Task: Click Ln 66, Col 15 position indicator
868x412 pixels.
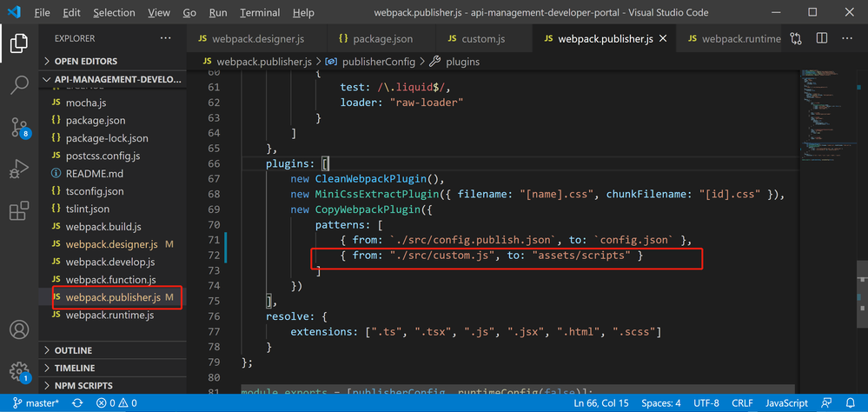Action: coord(602,403)
